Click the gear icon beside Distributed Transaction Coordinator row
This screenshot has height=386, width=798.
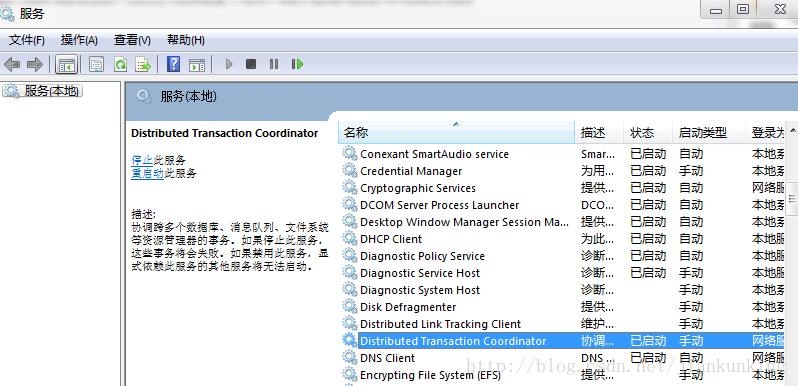350,340
